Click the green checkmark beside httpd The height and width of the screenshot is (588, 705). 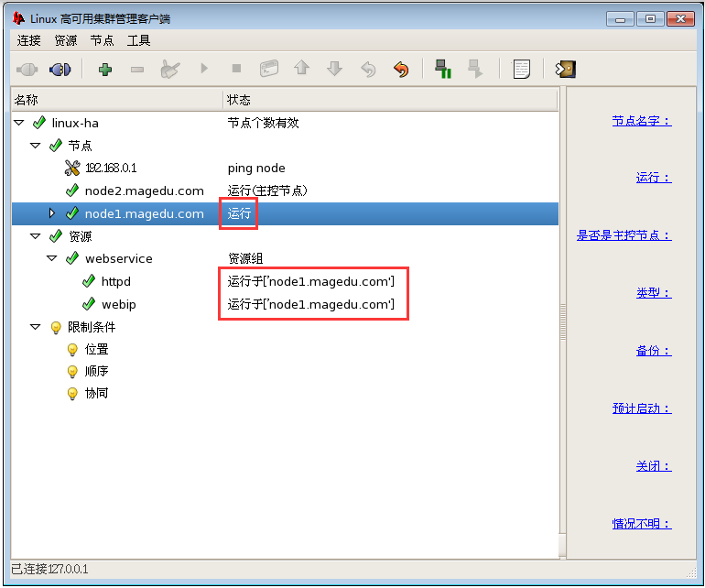click(x=89, y=281)
